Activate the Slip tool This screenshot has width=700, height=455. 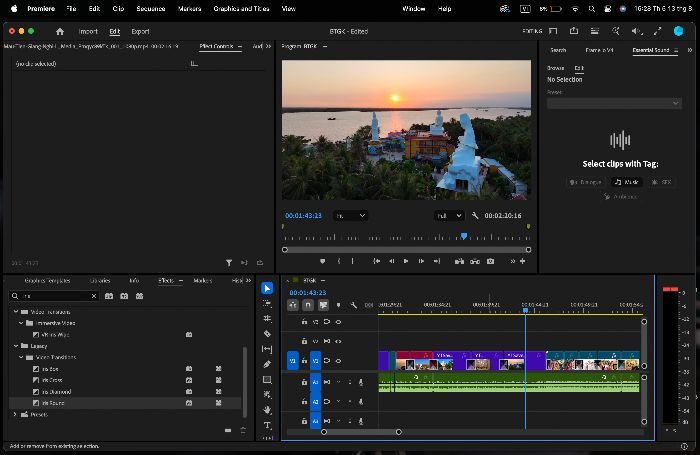click(x=267, y=349)
